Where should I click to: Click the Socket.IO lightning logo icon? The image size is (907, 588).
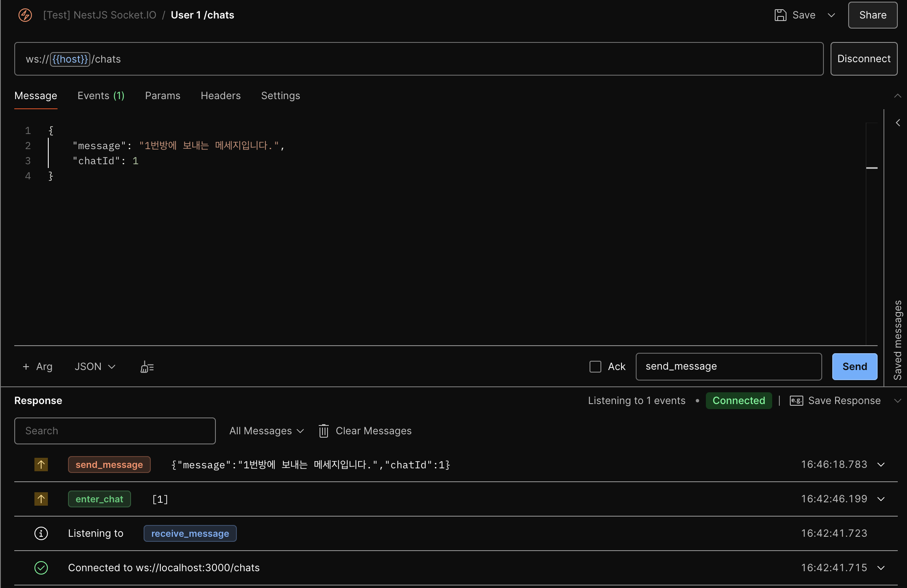click(25, 15)
